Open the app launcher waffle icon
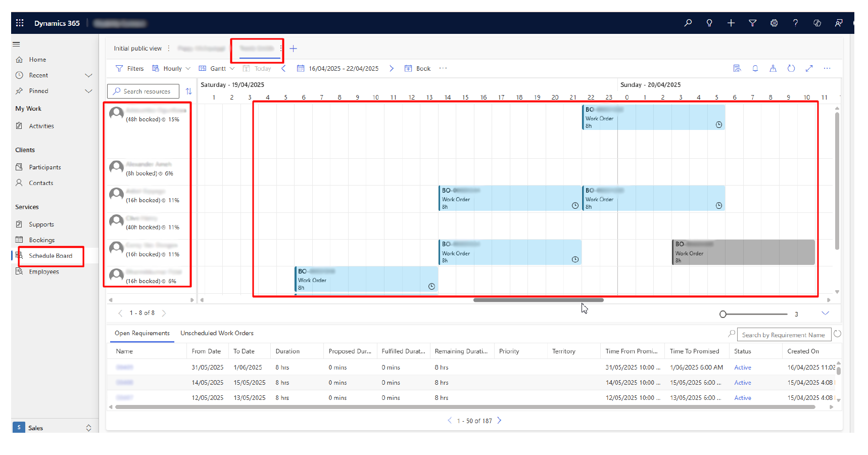 20,23
